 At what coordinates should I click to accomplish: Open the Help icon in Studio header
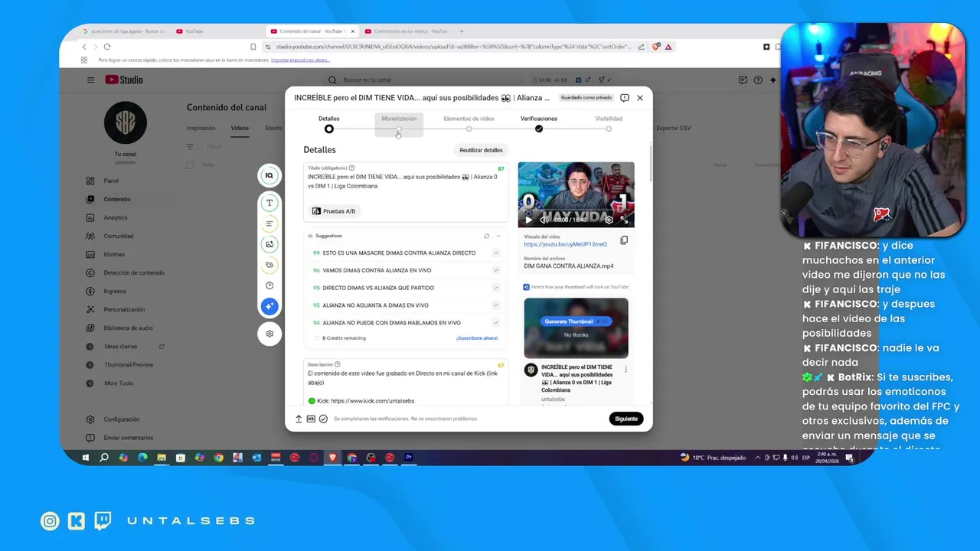pyautogui.click(x=758, y=80)
